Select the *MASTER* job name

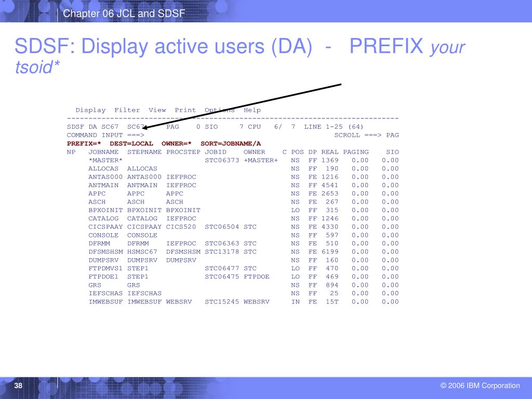click(105, 160)
